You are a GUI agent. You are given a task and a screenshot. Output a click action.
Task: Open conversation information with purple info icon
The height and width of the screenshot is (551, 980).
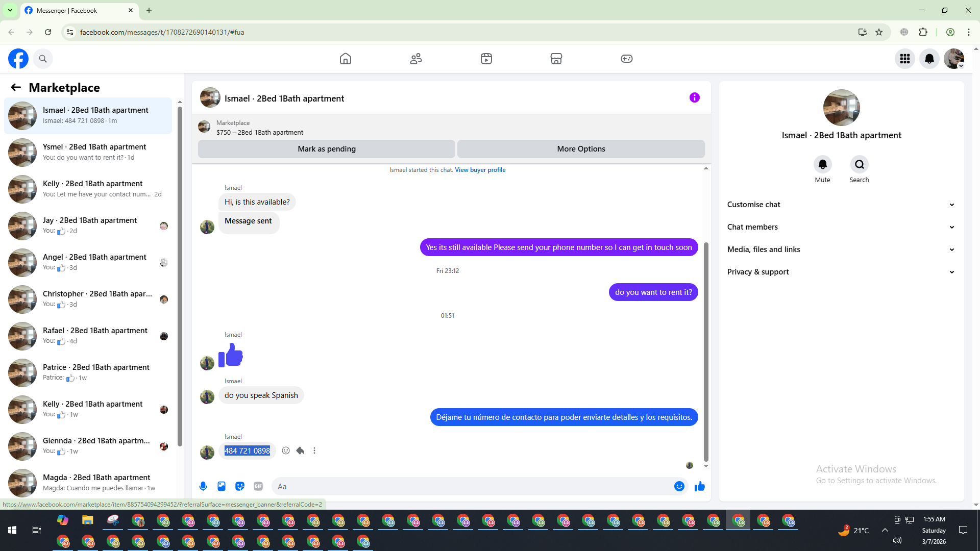coord(694,97)
